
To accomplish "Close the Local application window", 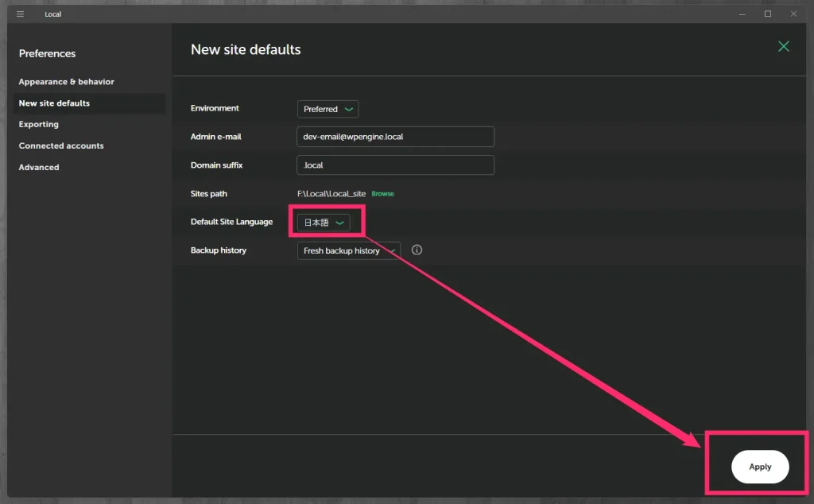I will click(793, 14).
